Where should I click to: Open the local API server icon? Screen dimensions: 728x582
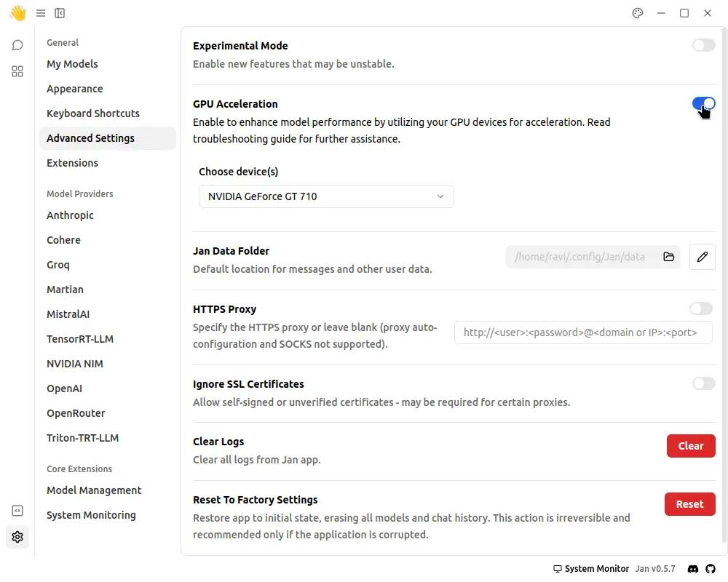tap(17, 511)
